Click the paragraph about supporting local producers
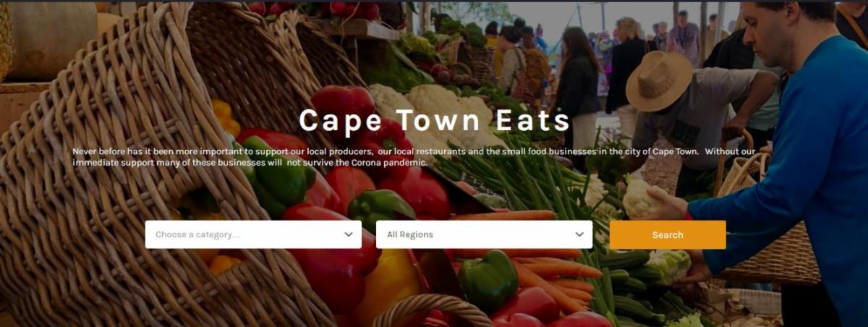Screen dimensions: 868x327 click(x=414, y=157)
